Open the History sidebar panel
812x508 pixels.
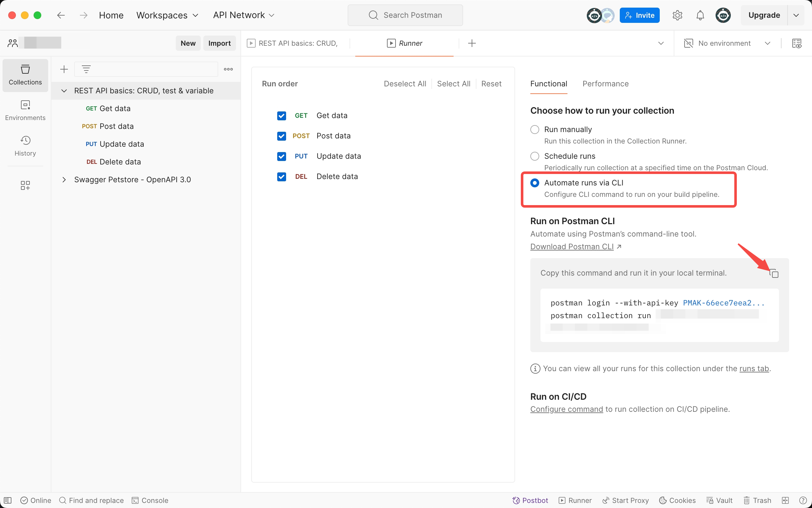25,146
